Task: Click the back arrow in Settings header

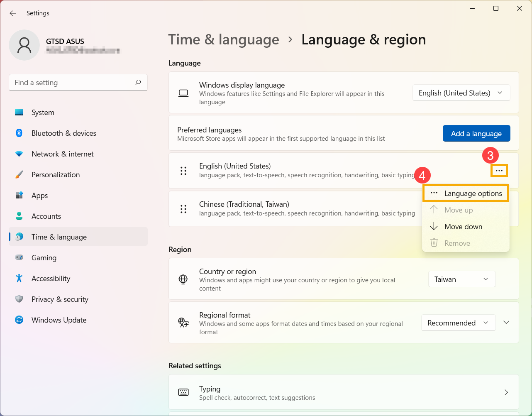Action: pyautogui.click(x=13, y=13)
